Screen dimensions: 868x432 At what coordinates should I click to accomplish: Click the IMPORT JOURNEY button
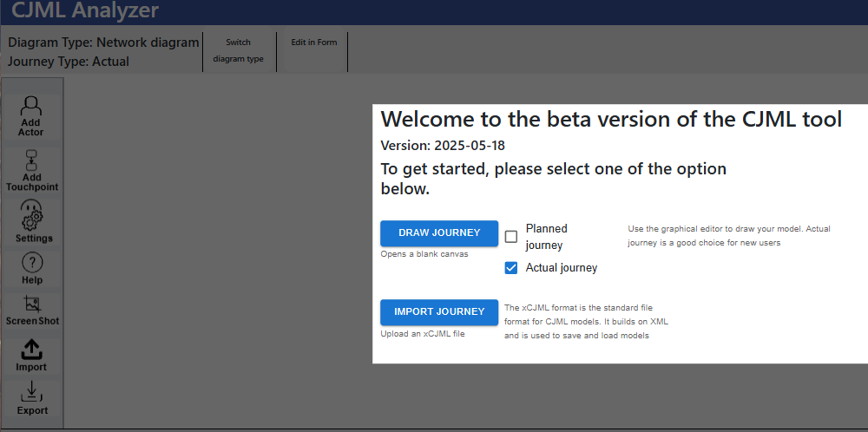439,312
